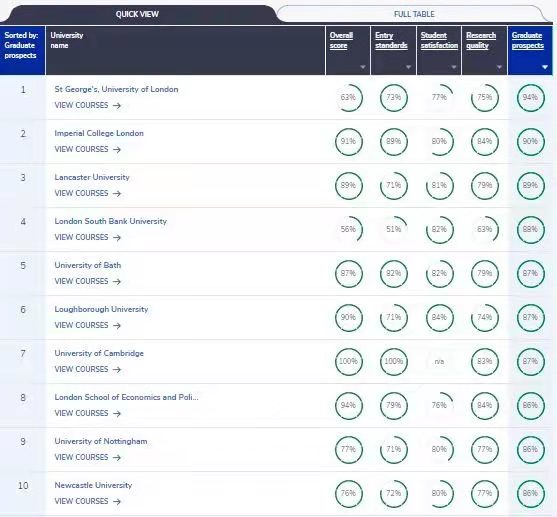Viewport: 557px width, 517px height.
Task: Switch to the Full Table tab
Action: coord(414,14)
